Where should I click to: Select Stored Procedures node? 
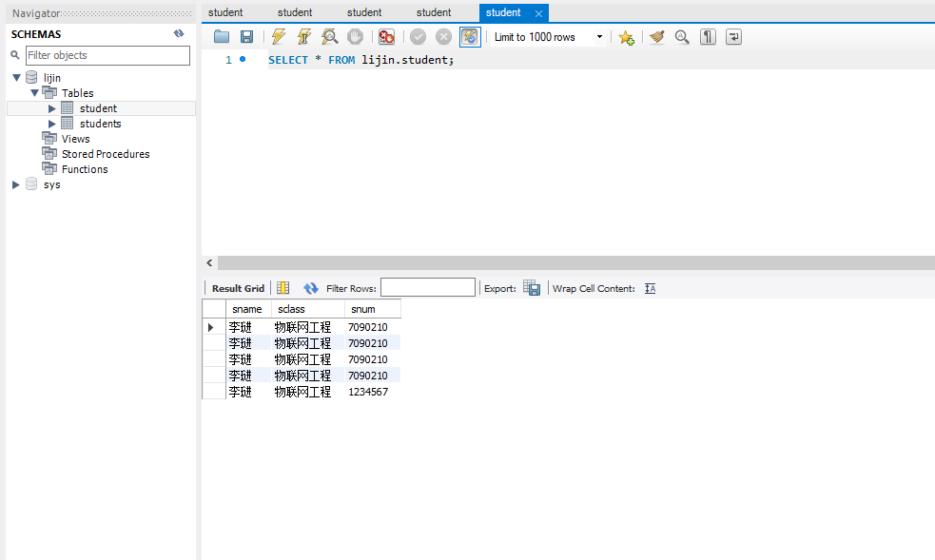tap(106, 154)
